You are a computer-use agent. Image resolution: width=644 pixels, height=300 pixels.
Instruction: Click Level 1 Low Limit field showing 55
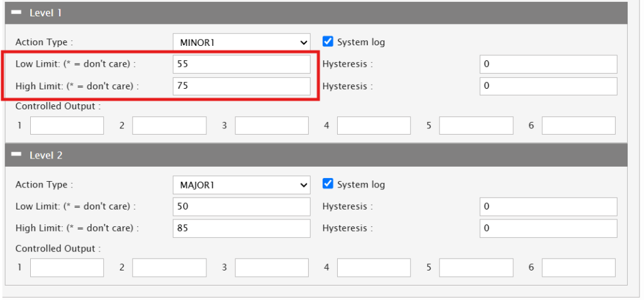coord(241,64)
